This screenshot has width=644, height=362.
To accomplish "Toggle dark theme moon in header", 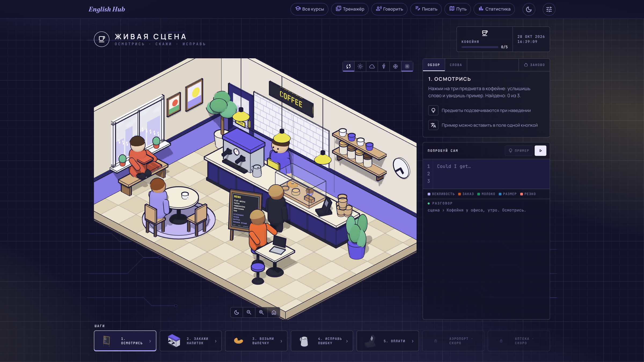I will pos(529,9).
